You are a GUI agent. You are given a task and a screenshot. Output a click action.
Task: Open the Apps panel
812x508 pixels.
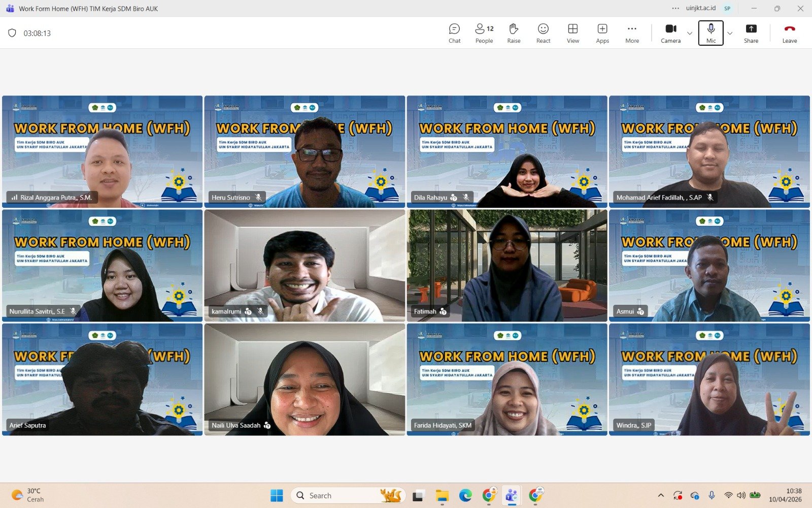[x=602, y=33]
